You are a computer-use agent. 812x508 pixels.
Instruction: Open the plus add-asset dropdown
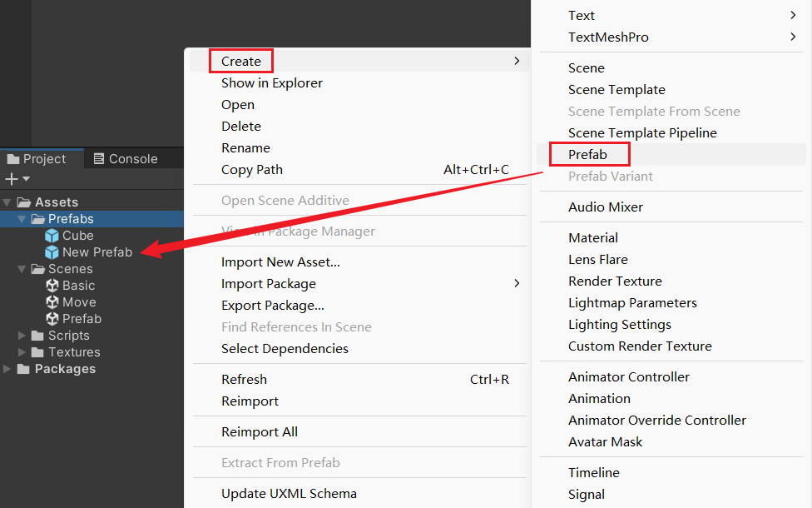pyautogui.click(x=17, y=179)
